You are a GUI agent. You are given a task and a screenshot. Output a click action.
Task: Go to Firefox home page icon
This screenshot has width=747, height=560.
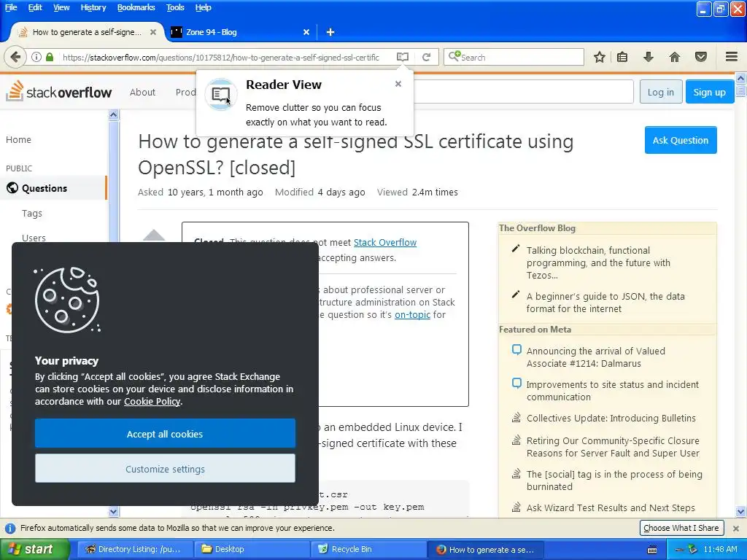tap(675, 57)
